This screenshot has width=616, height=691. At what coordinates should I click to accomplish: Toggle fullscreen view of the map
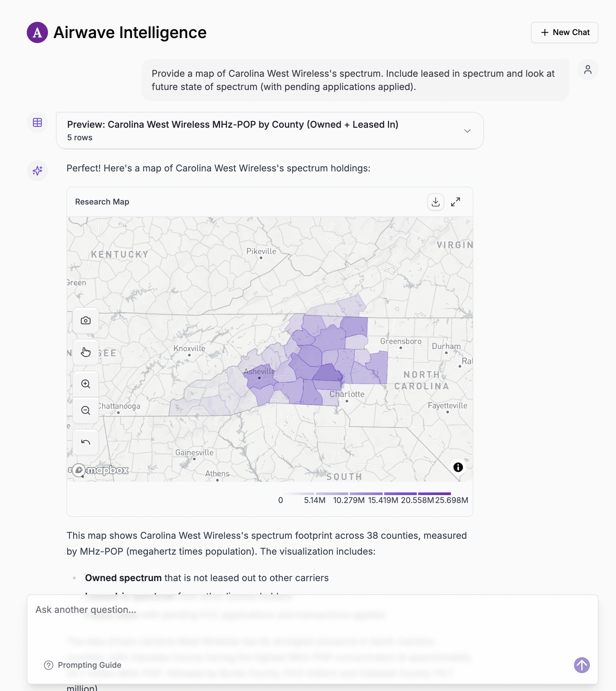pyautogui.click(x=456, y=202)
